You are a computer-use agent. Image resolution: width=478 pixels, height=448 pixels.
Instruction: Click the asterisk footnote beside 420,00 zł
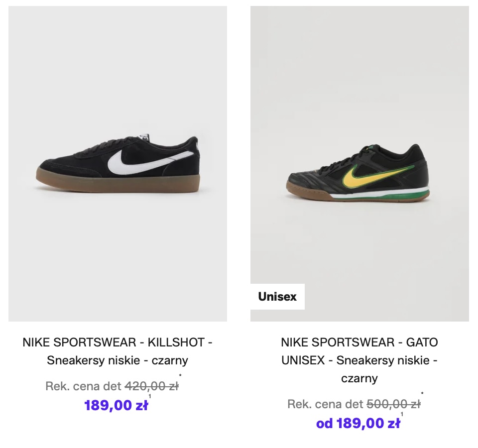coord(180,376)
